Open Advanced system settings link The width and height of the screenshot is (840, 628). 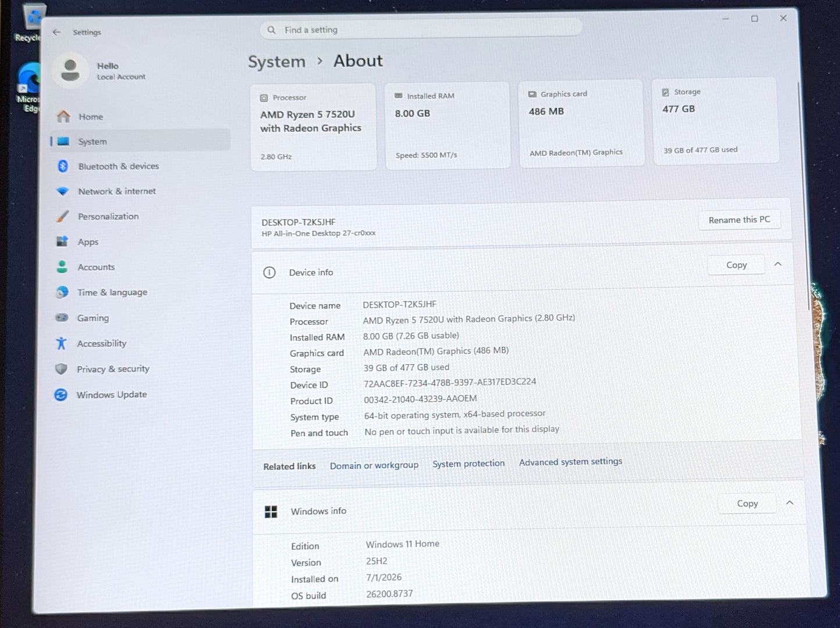pyautogui.click(x=570, y=462)
